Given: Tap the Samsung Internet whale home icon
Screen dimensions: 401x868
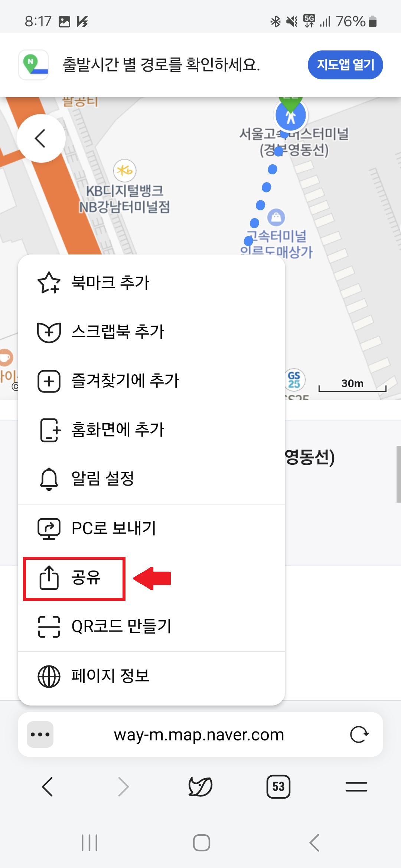Looking at the screenshot, I should [200, 786].
